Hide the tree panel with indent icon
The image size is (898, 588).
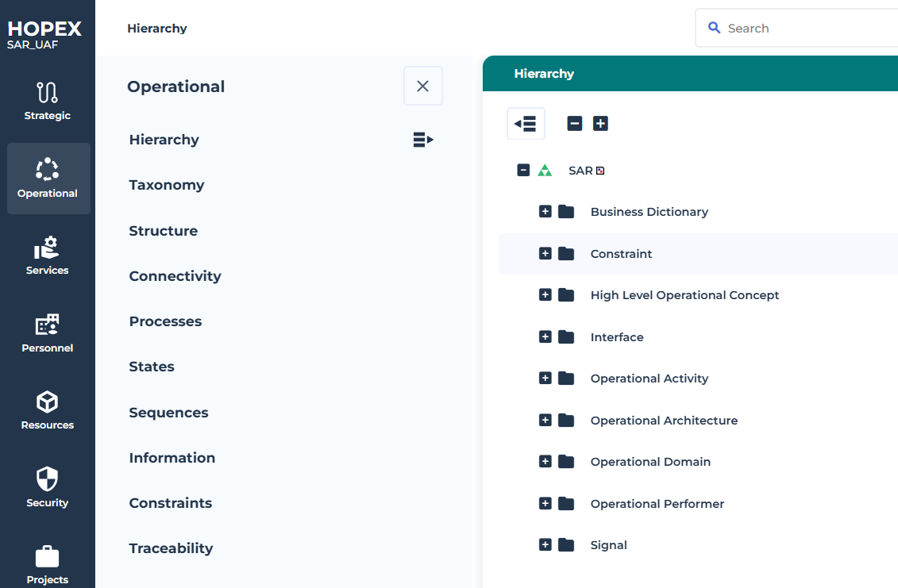click(x=526, y=124)
